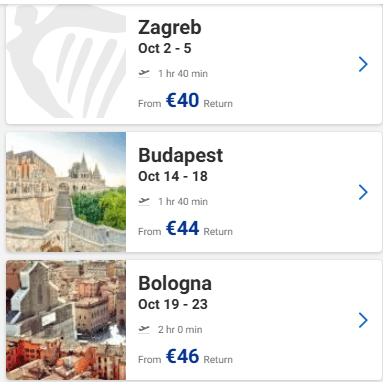Select the Budapest castle photo

(x=66, y=192)
